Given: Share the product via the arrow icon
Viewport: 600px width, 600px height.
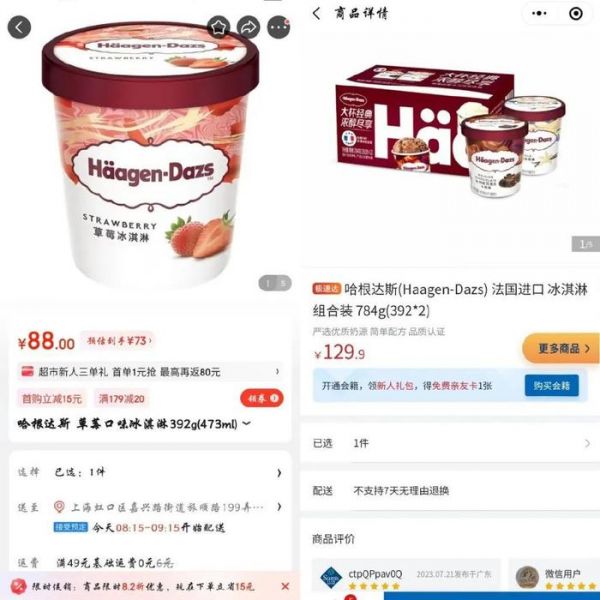Looking at the screenshot, I should [248, 27].
